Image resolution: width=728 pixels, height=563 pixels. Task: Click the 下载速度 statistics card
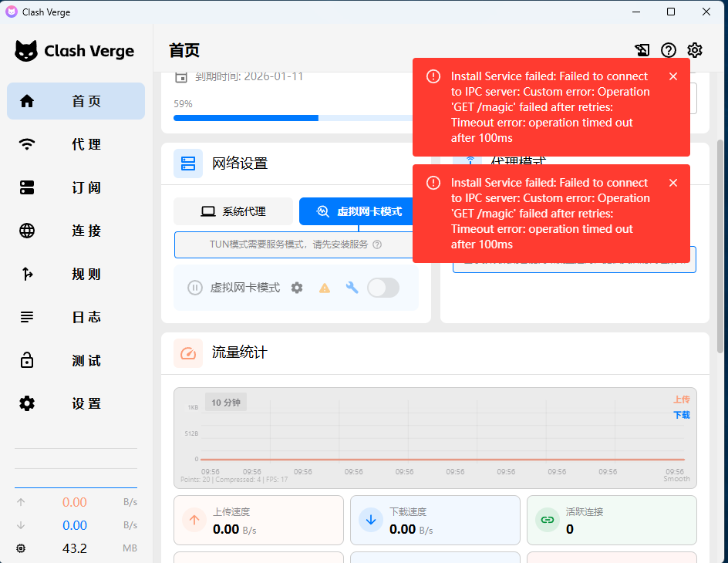click(435, 520)
